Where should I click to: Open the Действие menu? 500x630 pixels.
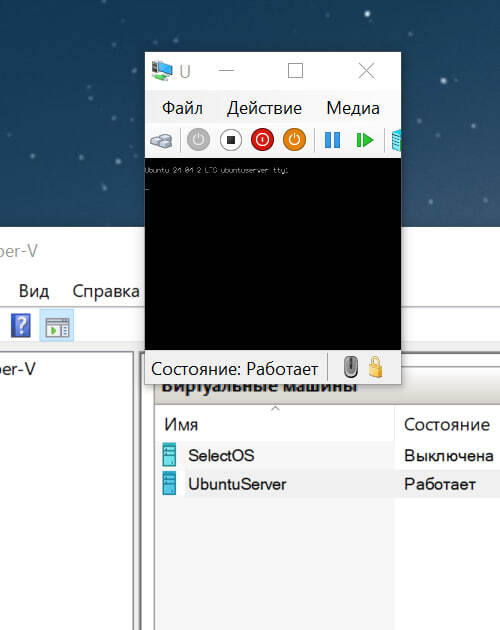(x=264, y=108)
